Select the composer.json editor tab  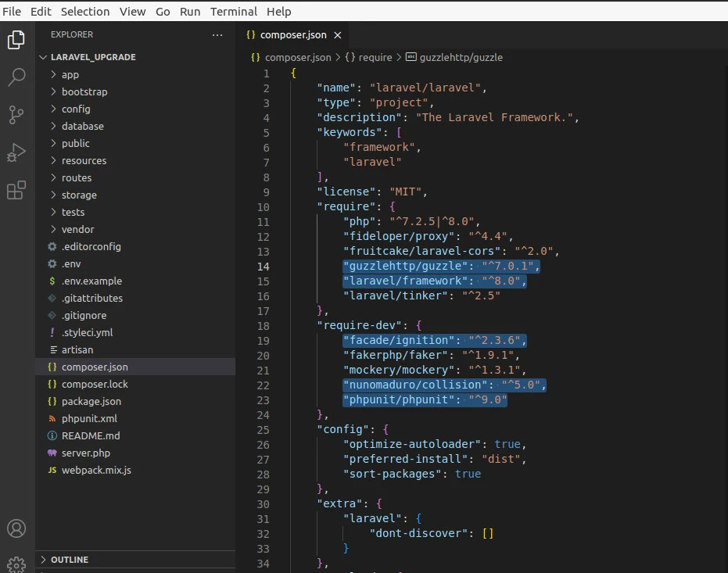(293, 34)
